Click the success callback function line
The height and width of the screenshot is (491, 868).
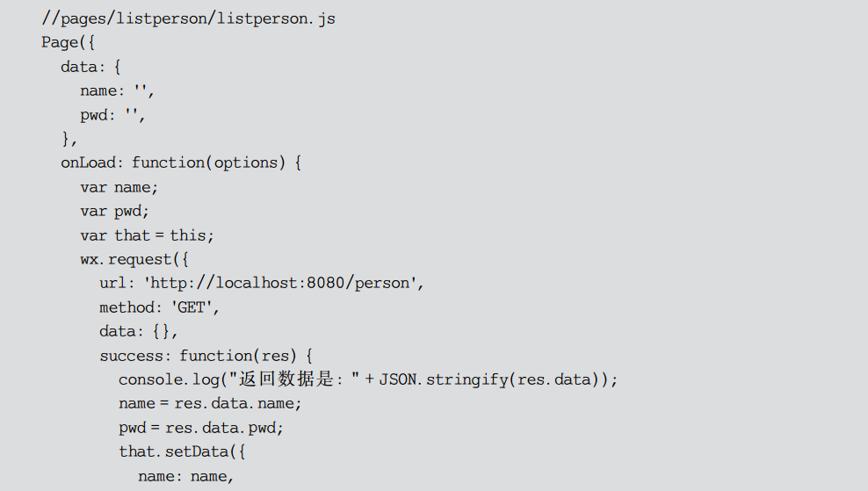click(206, 356)
